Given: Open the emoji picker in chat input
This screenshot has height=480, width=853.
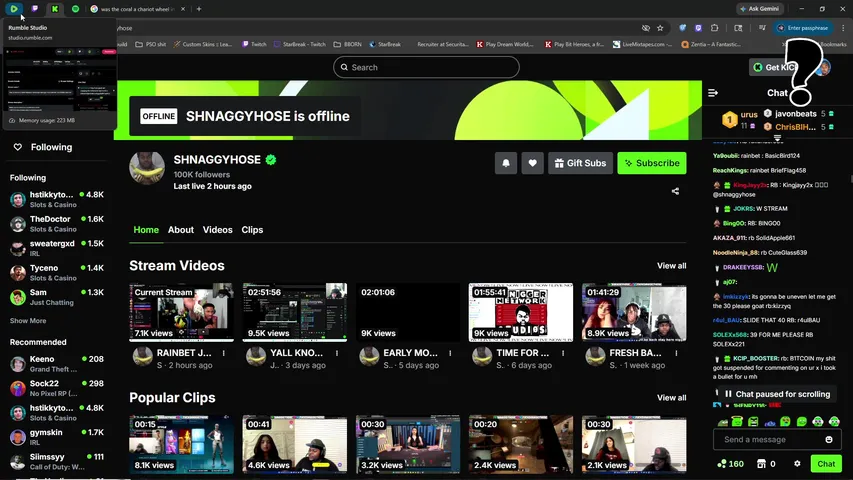Looking at the screenshot, I should (829, 439).
